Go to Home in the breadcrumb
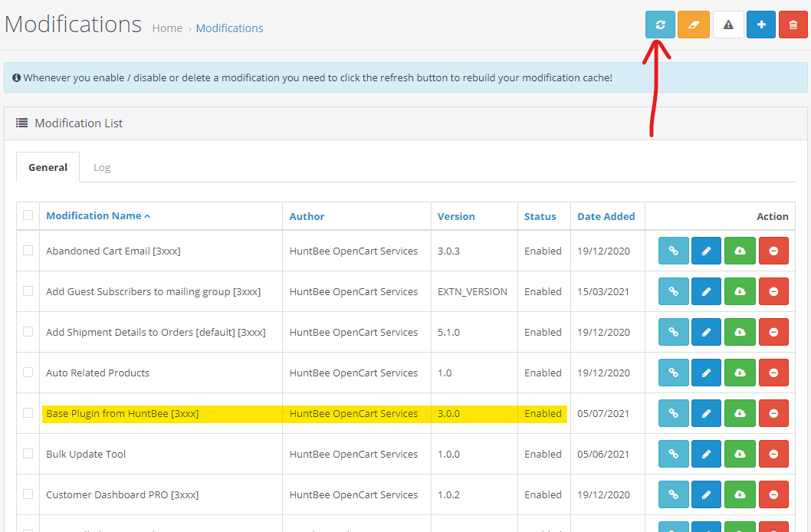 point(167,28)
